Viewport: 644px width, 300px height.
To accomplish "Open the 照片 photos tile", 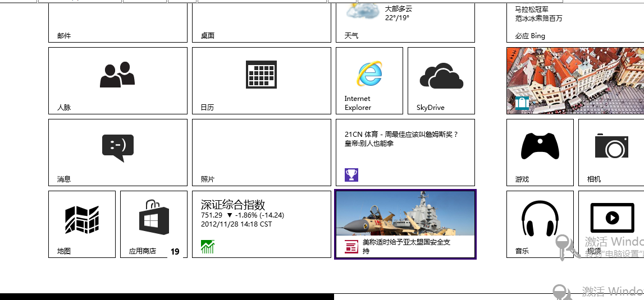I will (x=262, y=153).
